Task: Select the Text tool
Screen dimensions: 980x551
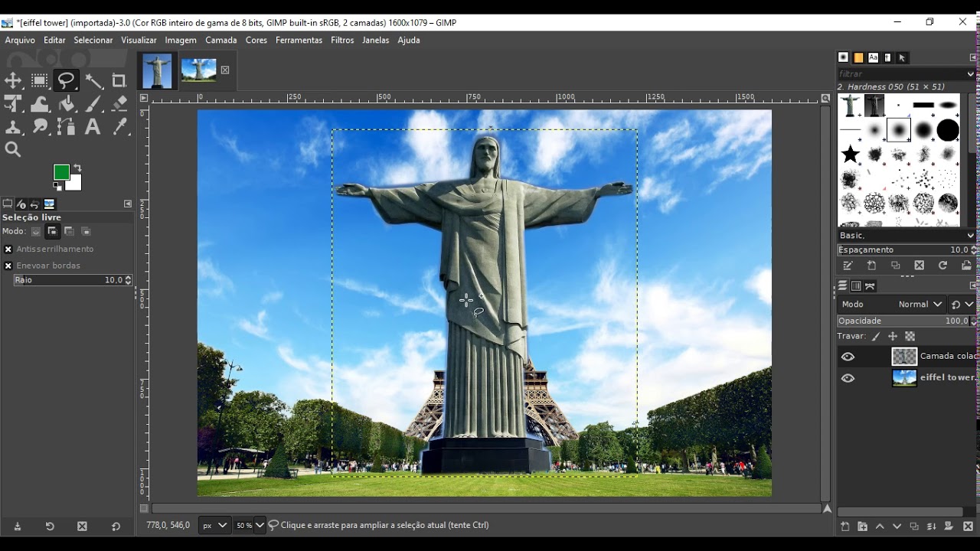Action: click(93, 127)
